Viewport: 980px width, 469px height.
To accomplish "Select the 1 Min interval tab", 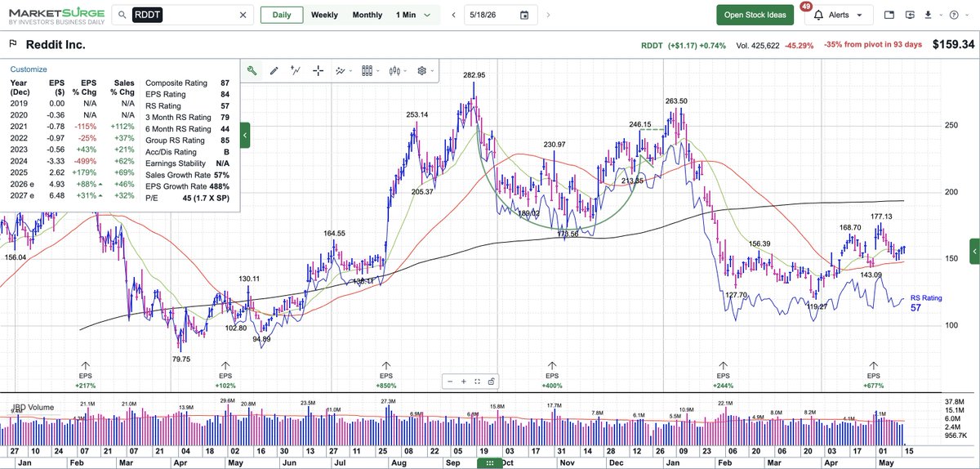I will pos(405,15).
